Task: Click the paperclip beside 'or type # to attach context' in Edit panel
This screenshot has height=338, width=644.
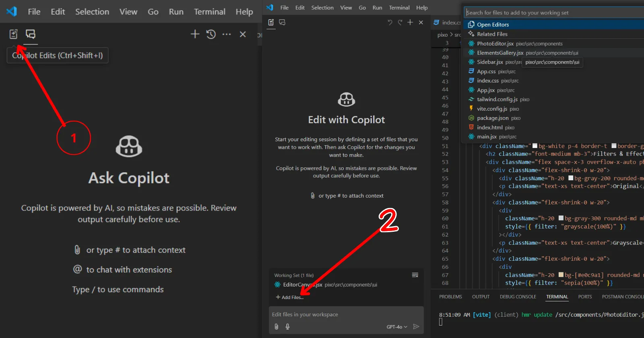Action: [x=313, y=196]
